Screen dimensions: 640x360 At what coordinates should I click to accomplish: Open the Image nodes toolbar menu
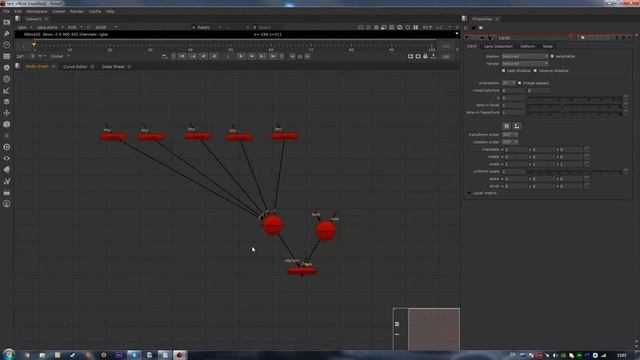7,22
